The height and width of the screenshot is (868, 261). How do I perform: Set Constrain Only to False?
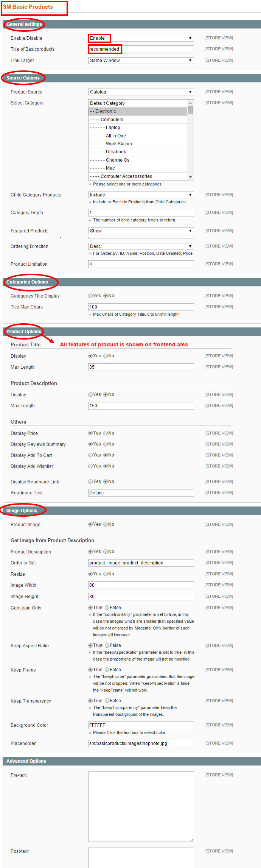(x=107, y=608)
